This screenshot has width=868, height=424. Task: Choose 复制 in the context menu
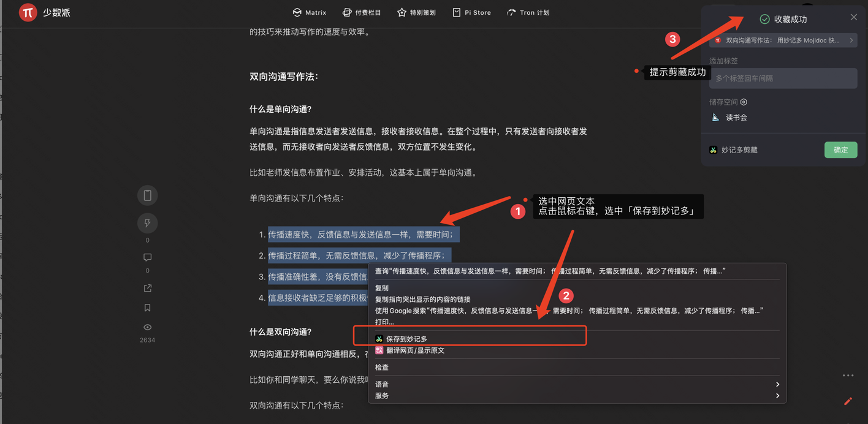click(x=576, y=288)
